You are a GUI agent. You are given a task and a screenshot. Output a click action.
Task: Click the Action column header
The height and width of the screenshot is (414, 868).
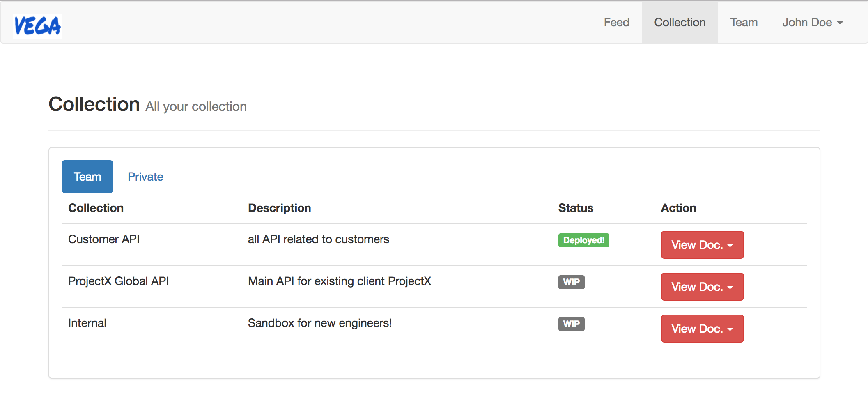(678, 208)
